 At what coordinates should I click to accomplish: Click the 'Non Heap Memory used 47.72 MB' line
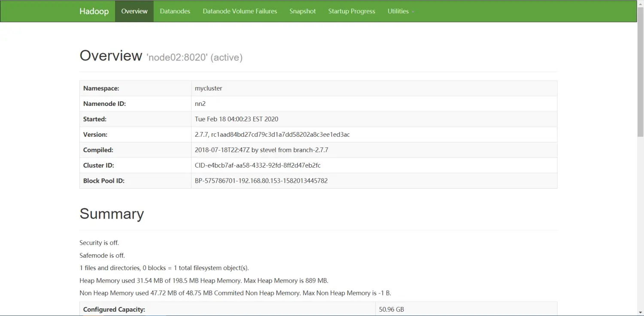235,293
